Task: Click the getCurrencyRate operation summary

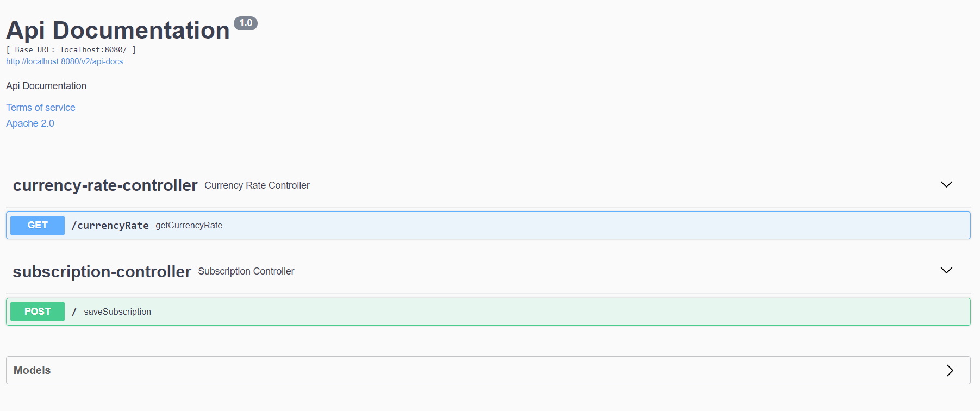Action: [x=189, y=226]
